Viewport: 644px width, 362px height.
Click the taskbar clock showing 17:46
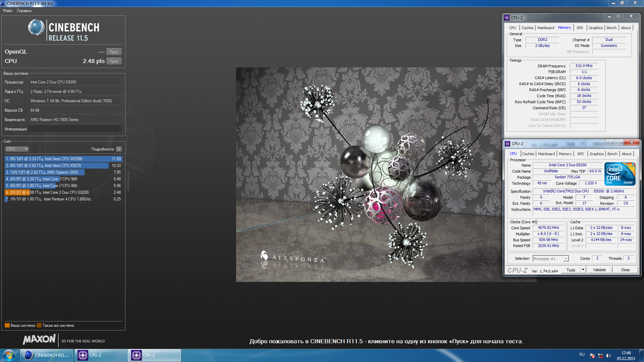coord(626,356)
